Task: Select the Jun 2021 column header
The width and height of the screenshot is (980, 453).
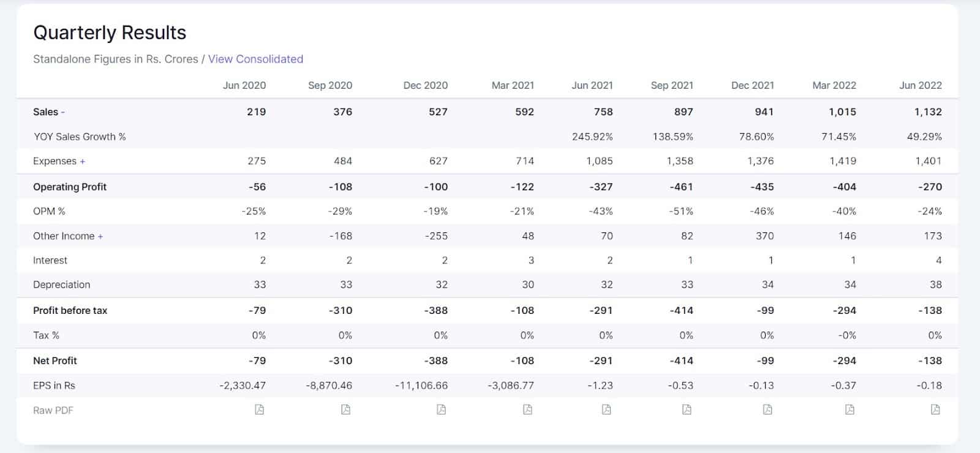Action: 592,85
